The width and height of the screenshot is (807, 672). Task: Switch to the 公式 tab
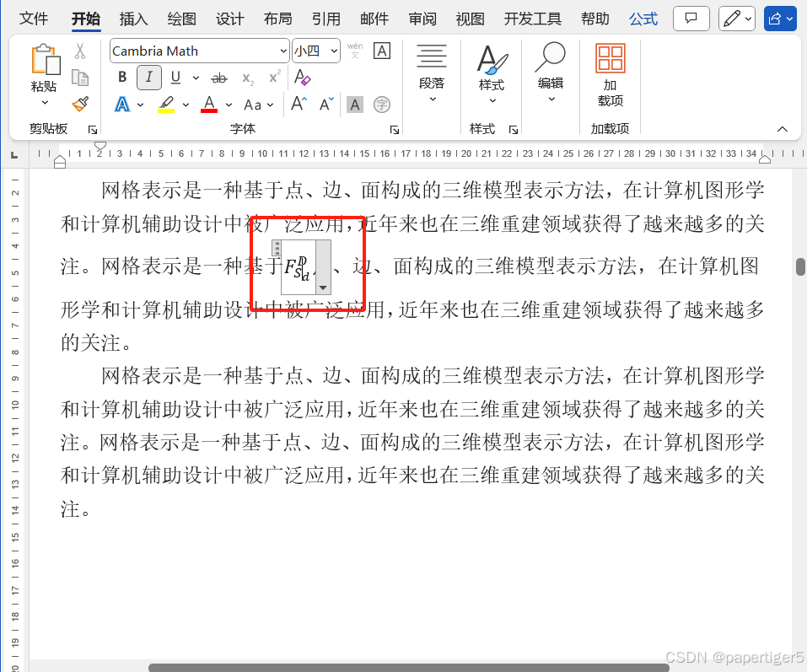pos(643,19)
